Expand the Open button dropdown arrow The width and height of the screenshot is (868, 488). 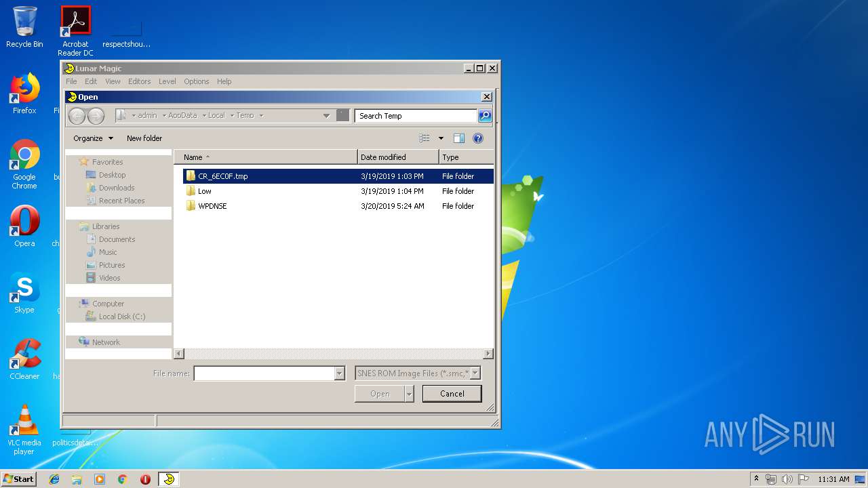click(x=409, y=394)
